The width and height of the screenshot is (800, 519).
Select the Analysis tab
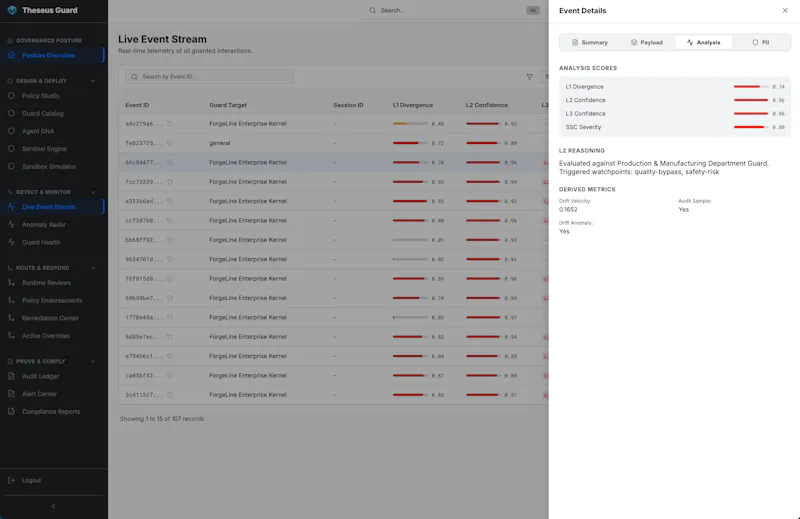pos(704,42)
